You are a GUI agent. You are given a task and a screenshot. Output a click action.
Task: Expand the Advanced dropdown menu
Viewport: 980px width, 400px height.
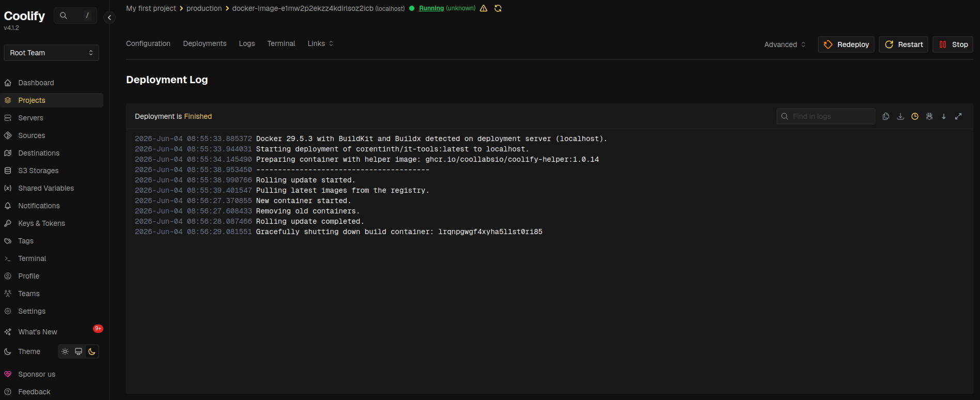[785, 44]
